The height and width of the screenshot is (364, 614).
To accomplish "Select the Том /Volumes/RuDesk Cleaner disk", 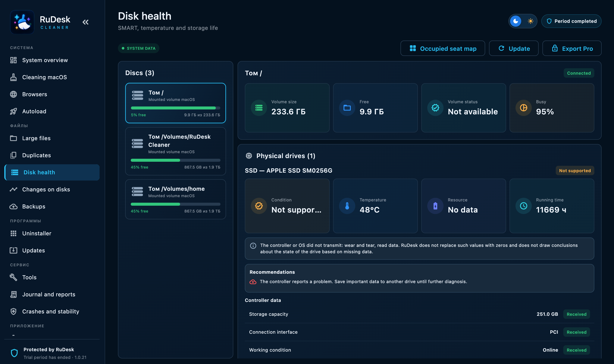I will [x=175, y=151].
